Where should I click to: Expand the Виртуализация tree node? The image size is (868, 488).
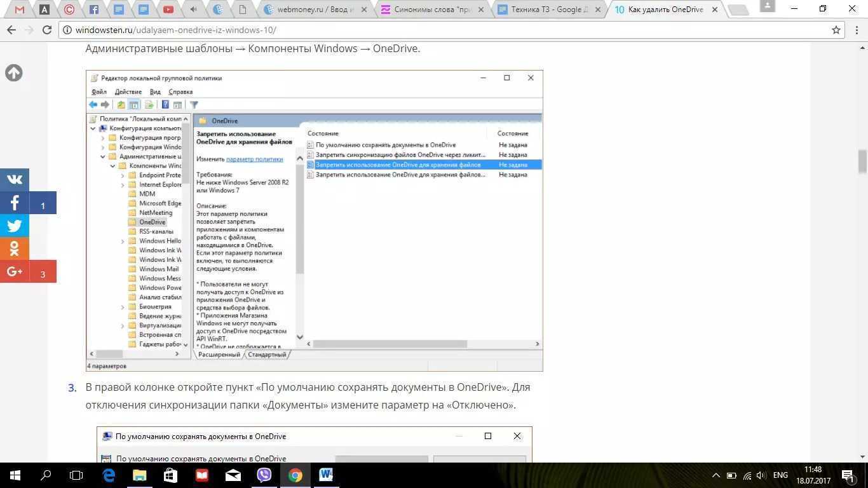(123, 325)
